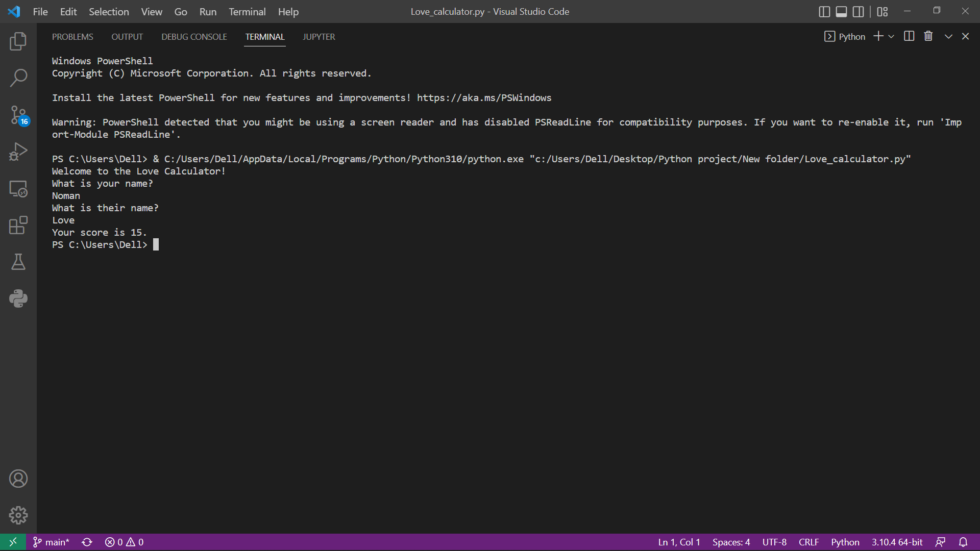The height and width of the screenshot is (551, 980).
Task: Toggle the primary sidebar visibility
Action: pos(824,11)
